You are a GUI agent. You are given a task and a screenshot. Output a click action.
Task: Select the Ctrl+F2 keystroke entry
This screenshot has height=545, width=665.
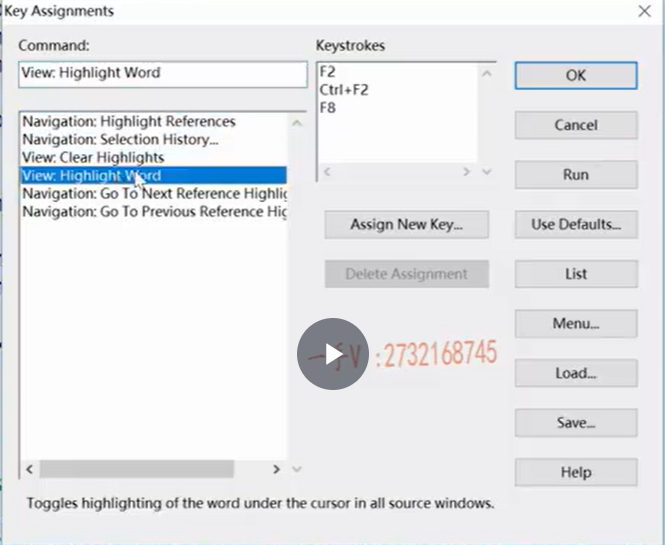(x=398, y=90)
